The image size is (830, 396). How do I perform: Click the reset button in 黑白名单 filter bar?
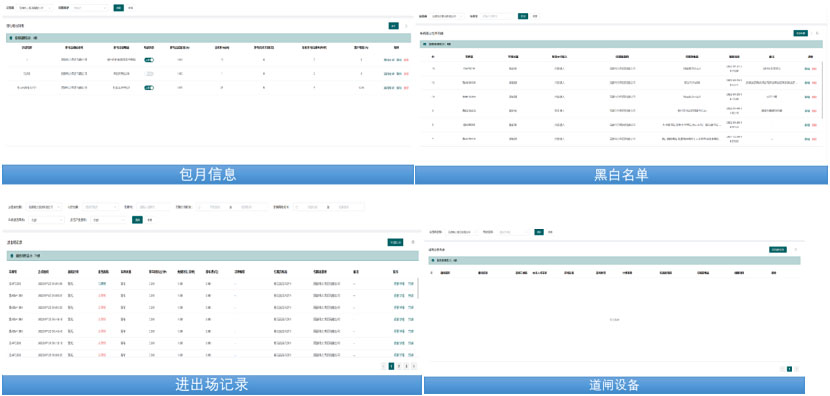pos(535,16)
